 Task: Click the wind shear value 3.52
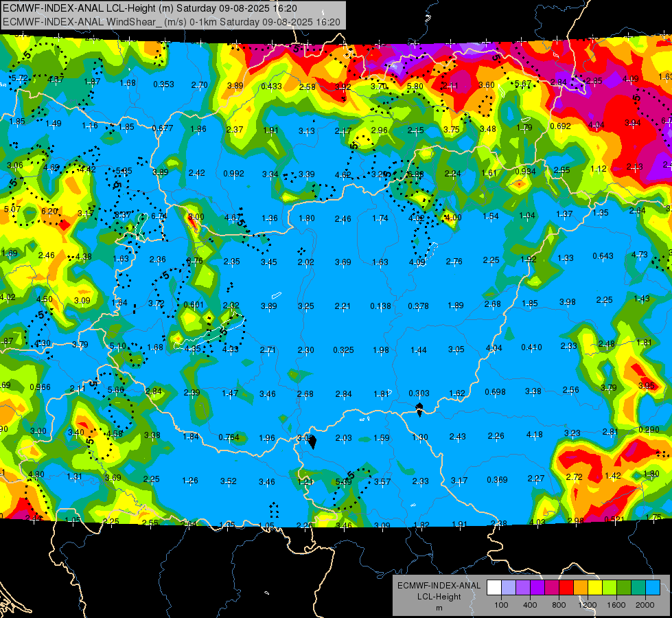(x=229, y=481)
